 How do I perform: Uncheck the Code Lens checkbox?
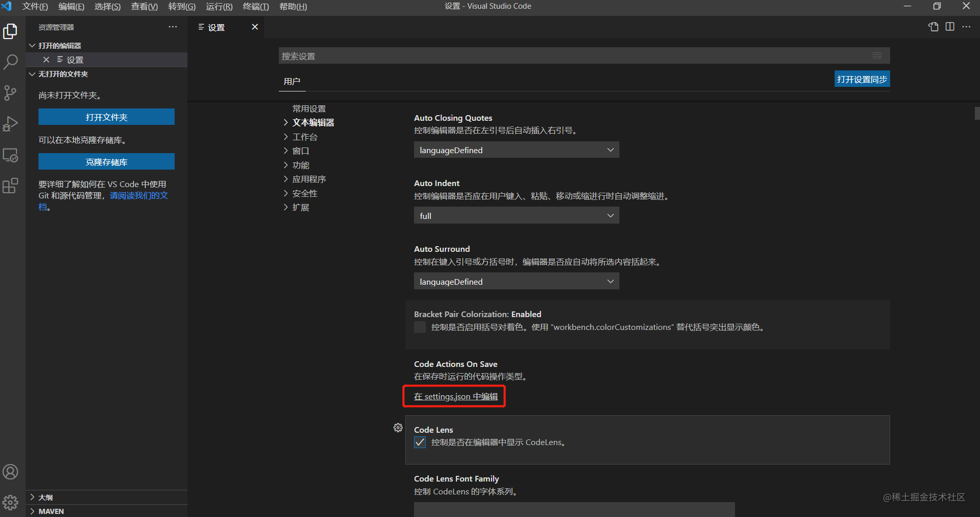(x=420, y=442)
